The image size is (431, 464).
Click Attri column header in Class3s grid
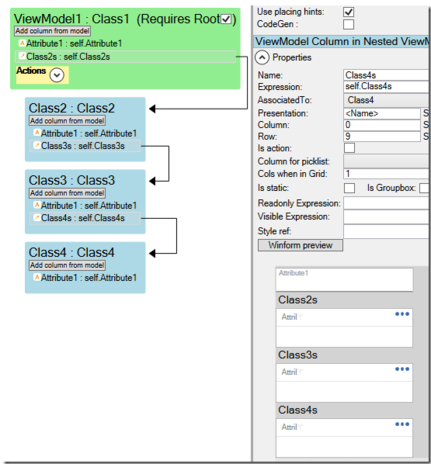[x=289, y=372]
